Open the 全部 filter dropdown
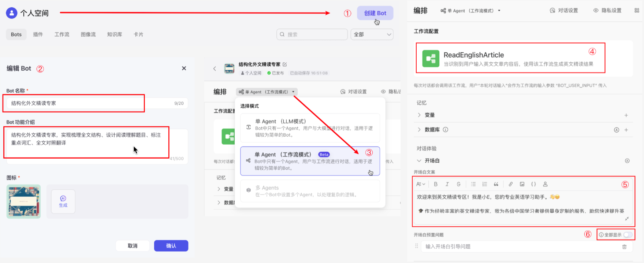This screenshot has width=644, height=263. [372, 34]
